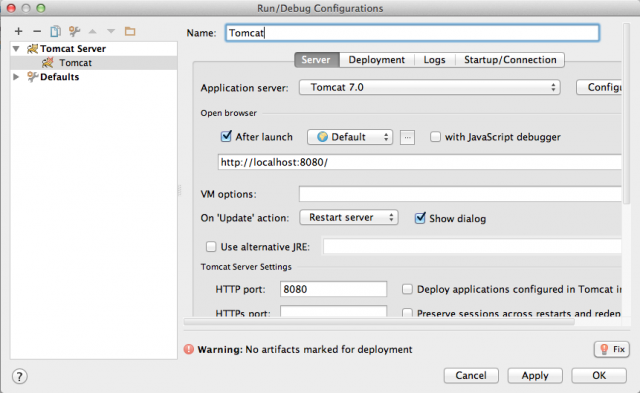Image resolution: width=640 pixels, height=393 pixels.
Task: Enable with JavaScript debugger checkbox
Action: coord(435,137)
